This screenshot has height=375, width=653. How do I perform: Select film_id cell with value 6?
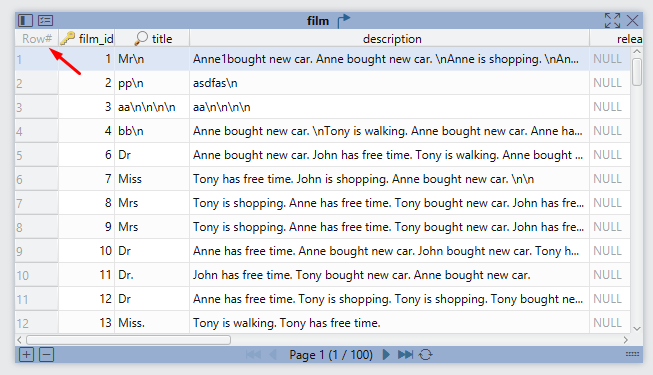coord(87,155)
